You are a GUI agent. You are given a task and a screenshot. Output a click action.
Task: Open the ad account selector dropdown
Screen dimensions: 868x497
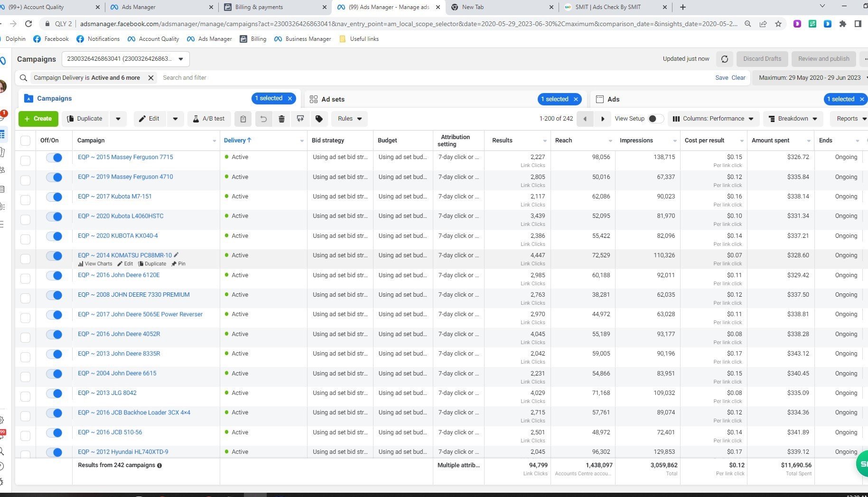tap(126, 59)
